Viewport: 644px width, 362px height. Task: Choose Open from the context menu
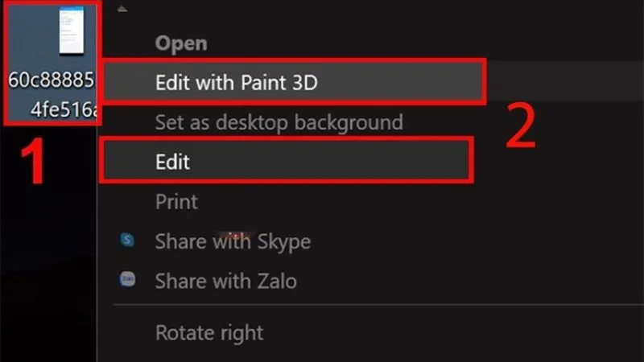(x=181, y=43)
